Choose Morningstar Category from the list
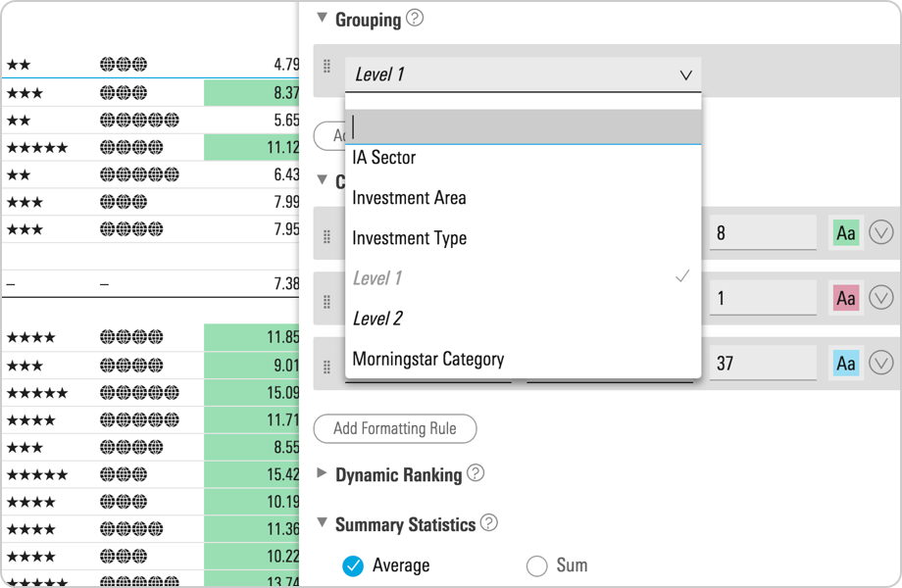Image resolution: width=902 pixels, height=588 pixels. point(428,359)
